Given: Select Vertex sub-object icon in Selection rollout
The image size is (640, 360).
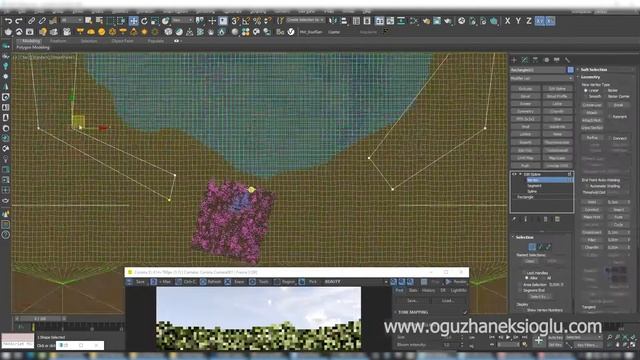Looking at the screenshot, I should click(x=532, y=247).
